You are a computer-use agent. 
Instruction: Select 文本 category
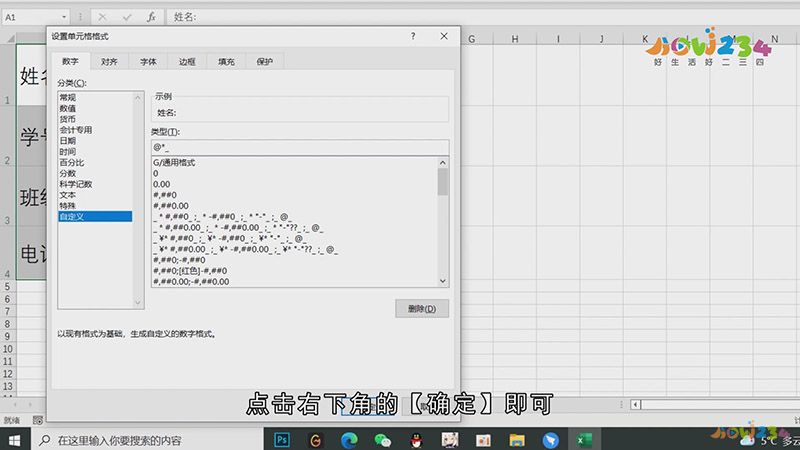click(x=95, y=195)
